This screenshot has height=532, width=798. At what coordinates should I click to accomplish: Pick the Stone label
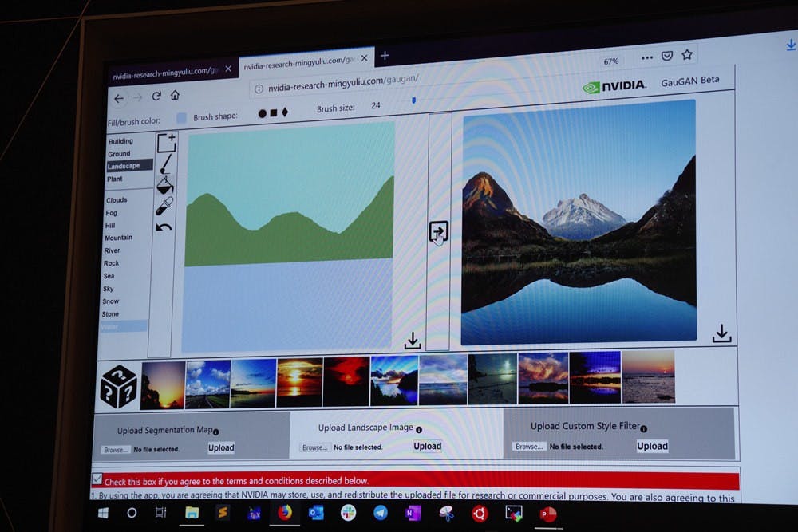(x=110, y=313)
